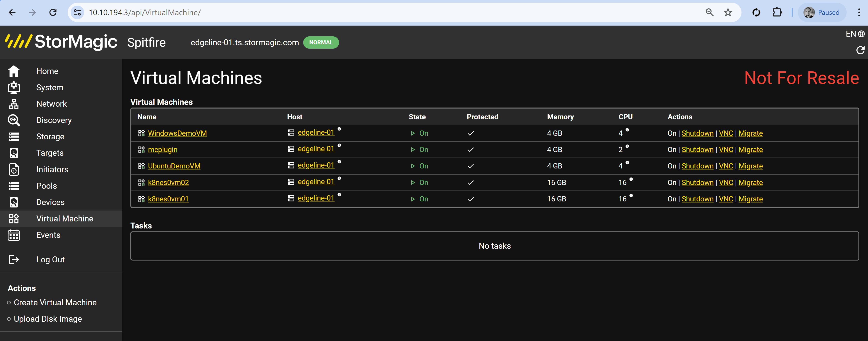
Task: Open the System monitor icon
Action: tap(14, 87)
